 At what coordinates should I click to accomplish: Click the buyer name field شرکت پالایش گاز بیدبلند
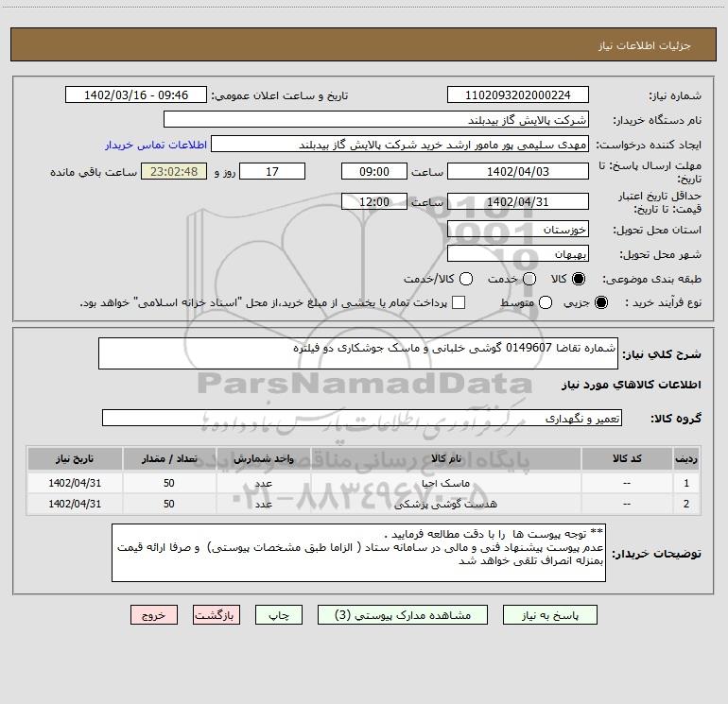click(x=376, y=119)
